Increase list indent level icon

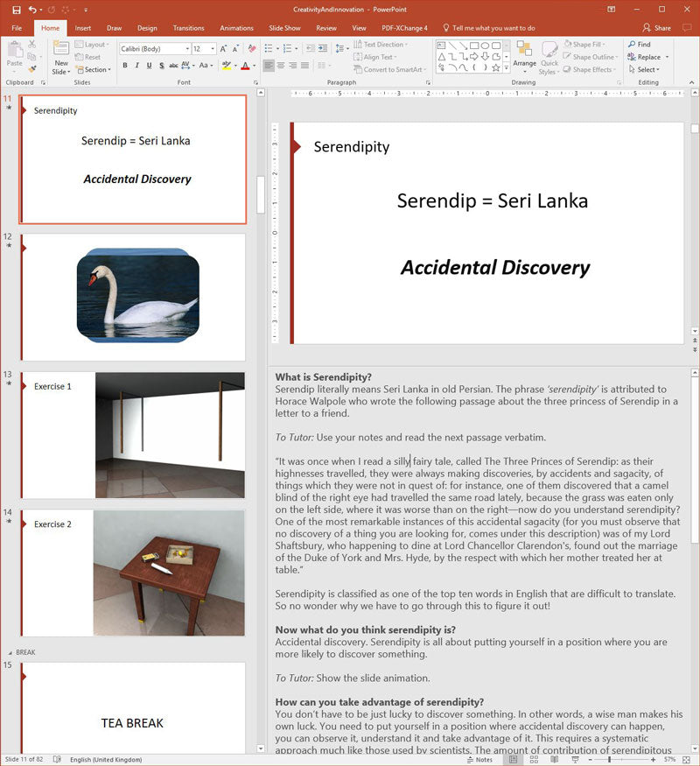(323, 48)
